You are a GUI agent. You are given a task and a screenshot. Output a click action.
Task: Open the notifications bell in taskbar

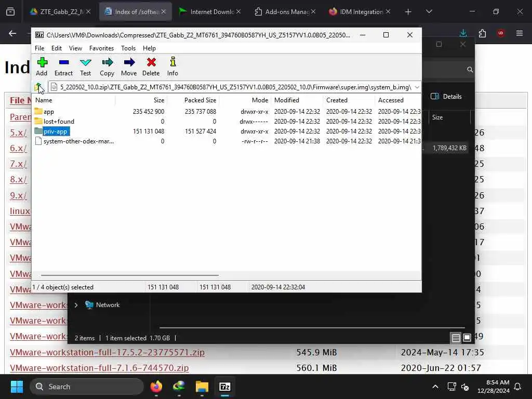(518, 387)
